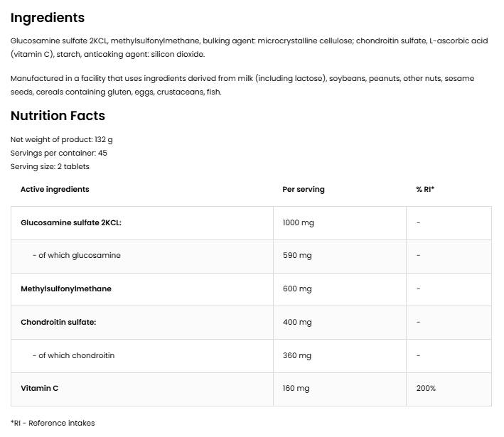Select the Servings per container line
Image resolution: width=504 pixels, height=437 pixels.
point(59,153)
